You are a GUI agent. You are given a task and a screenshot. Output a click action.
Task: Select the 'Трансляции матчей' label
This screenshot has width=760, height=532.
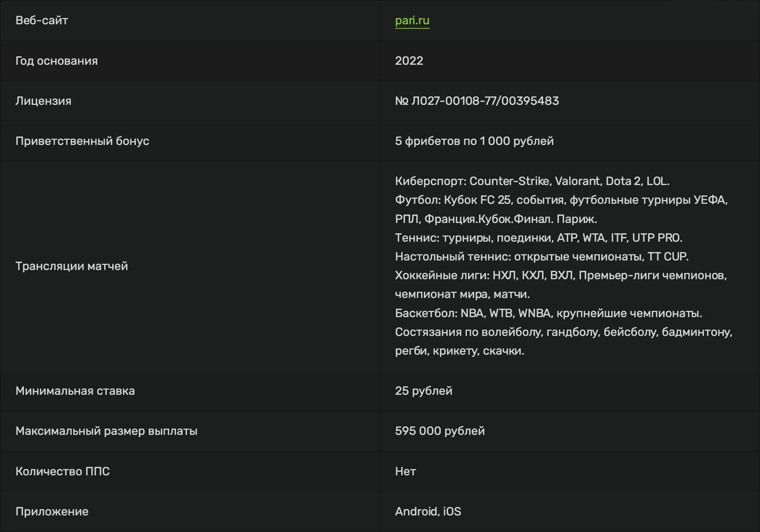point(72,266)
